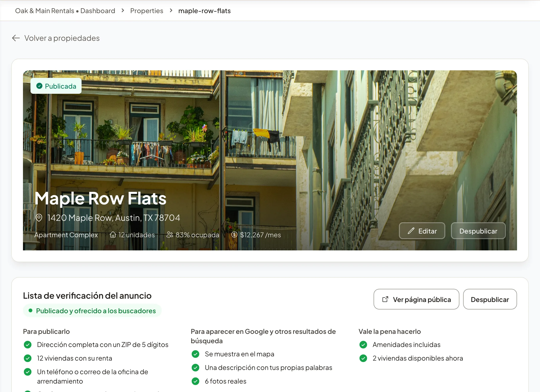
Task: Click the pencil icon in the Editar button
Action: click(x=411, y=231)
